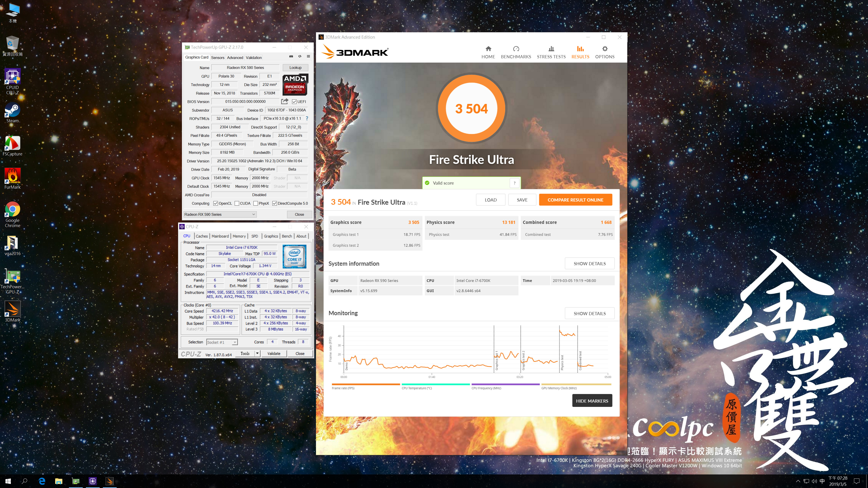Open GPU-Z hamburger menu icon
The image size is (868, 488).
[308, 56]
